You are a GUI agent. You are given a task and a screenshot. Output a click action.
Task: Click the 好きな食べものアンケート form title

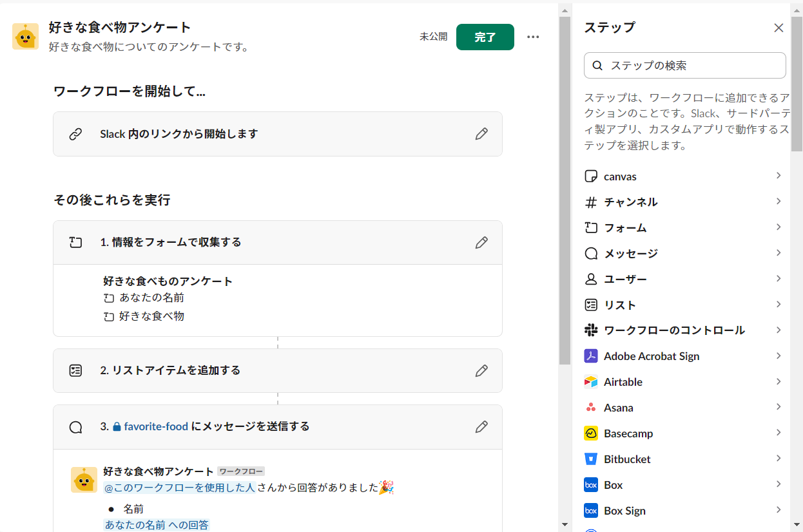[168, 281]
